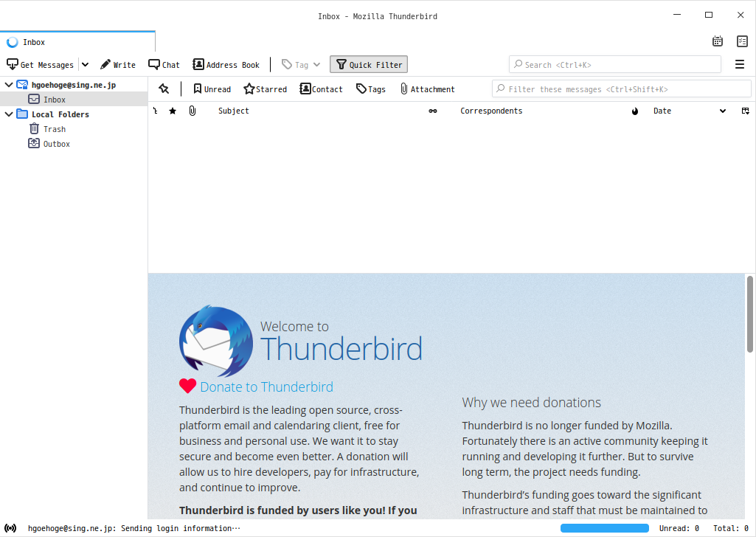This screenshot has width=756, height=537.
Task: Click the Unread: 0 status count
Action: (x=679, y=528)
